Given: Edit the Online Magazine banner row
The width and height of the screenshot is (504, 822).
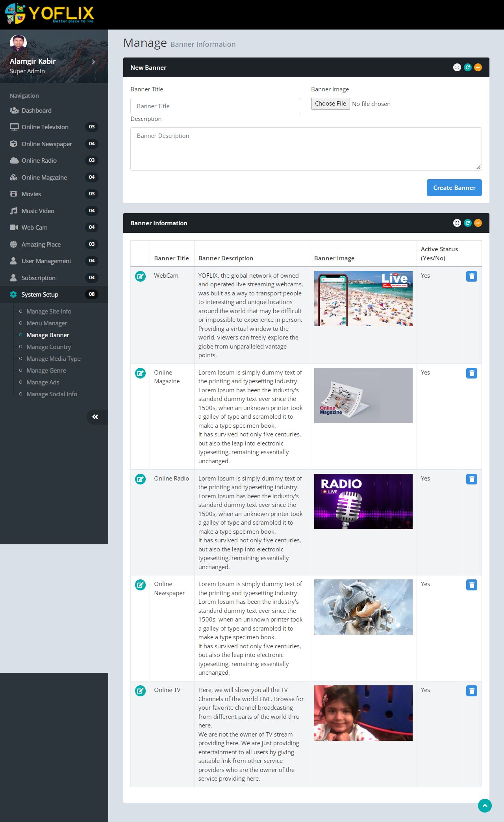Looking at the screenshot, I should click(x=140, y=373).
